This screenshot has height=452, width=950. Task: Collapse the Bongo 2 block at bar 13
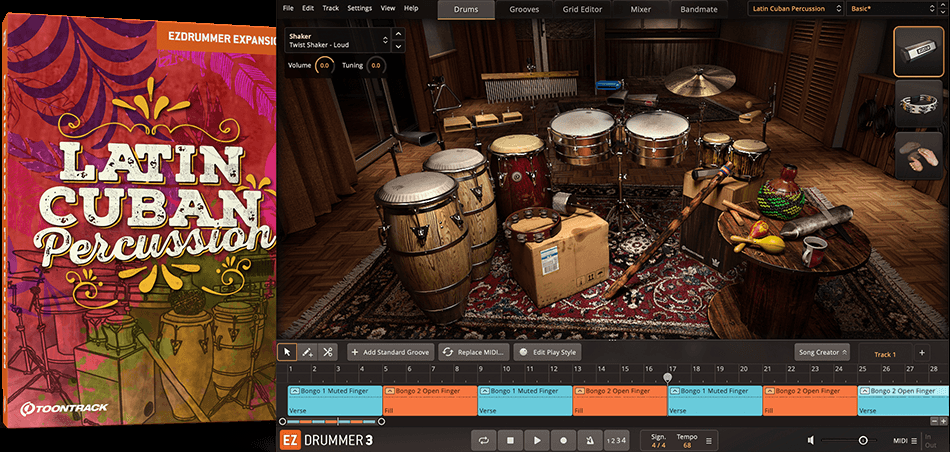click(x=580, y=391)
